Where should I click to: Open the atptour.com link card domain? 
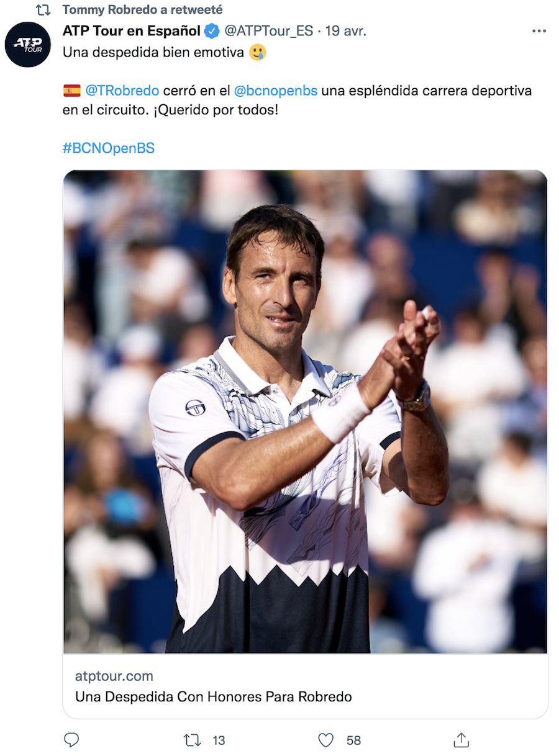coord(114,676)
